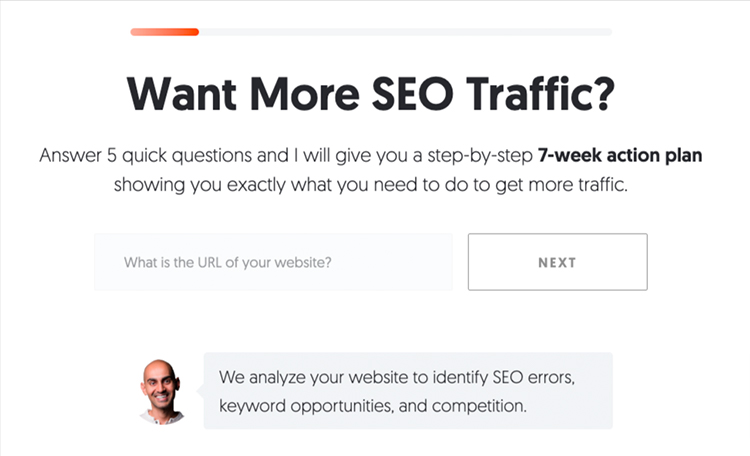
Task: Click the orange filled progress bar segment
Action: pyautogui.click(x=164, y=32)
